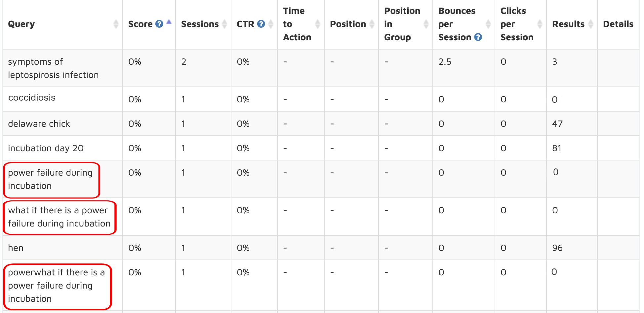Sort by the Results column arrows

591,24
